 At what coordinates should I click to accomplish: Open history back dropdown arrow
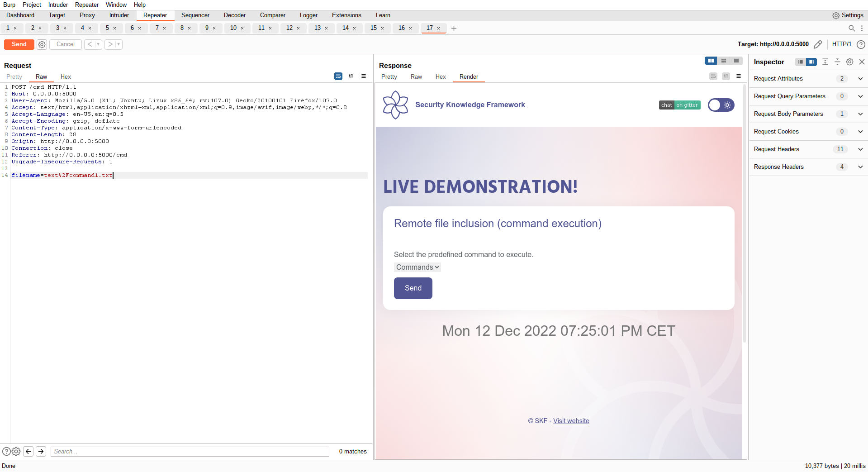coord(98,44)
